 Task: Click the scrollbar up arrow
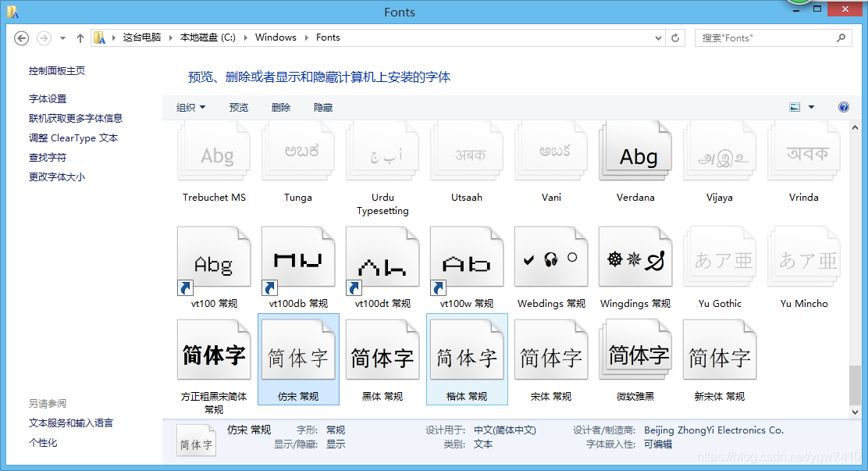pos(855,127)
